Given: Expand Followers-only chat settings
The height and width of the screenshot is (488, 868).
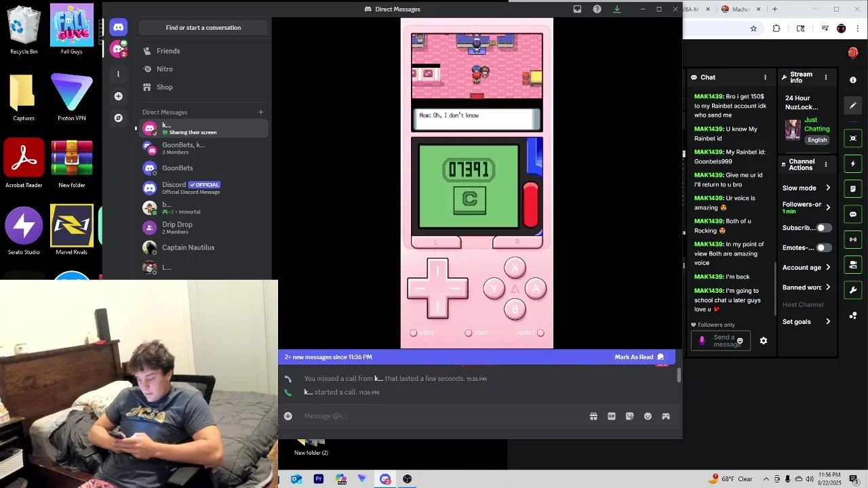Looking at the screenshot, I should [x=807, y=207].
